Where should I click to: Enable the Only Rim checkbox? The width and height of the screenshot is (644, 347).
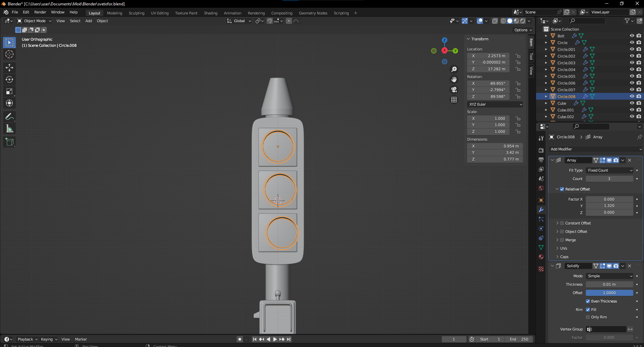(588, 317)
